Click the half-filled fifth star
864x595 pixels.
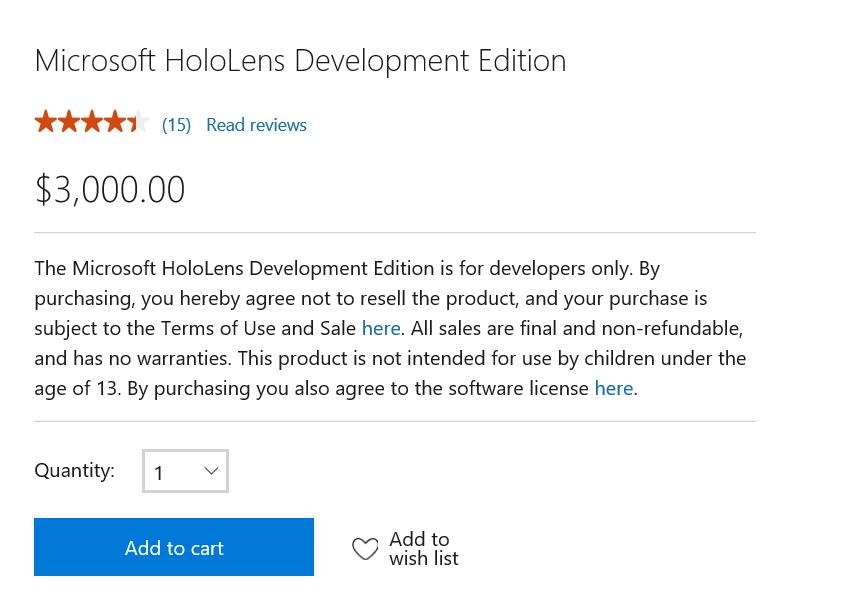point(138,120)
